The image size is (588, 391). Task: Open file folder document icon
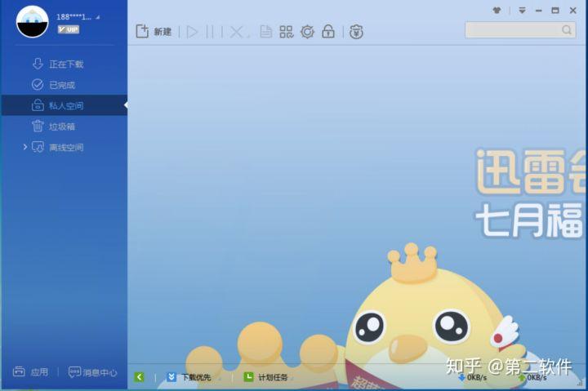pos(266,32)
